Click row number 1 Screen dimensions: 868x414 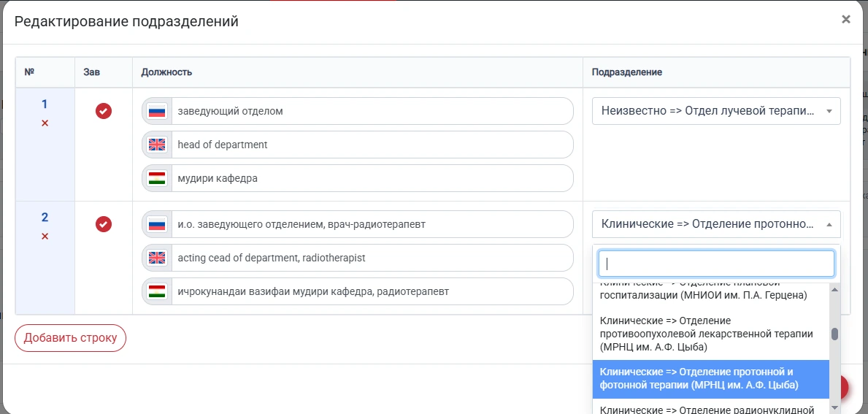[x=45, y=104]
